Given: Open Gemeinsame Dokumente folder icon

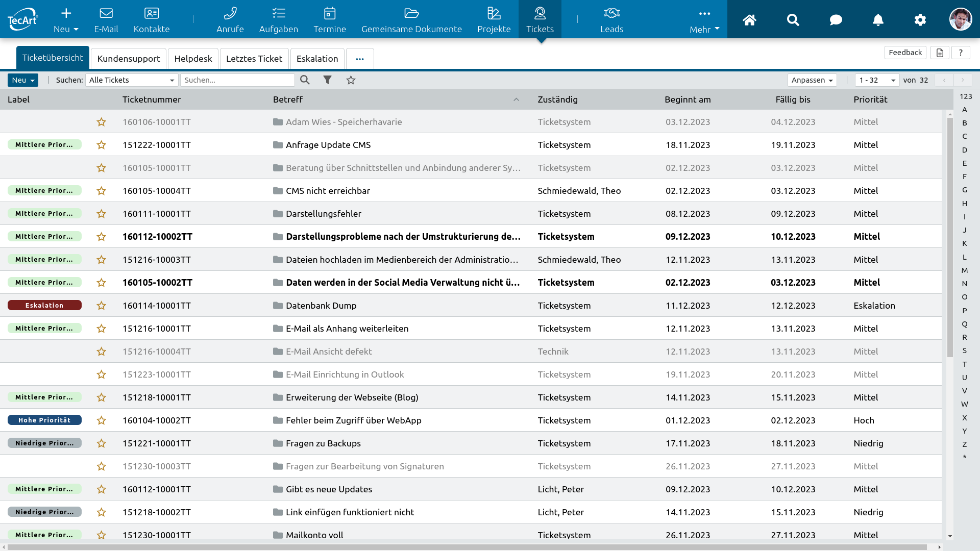Looking at the screenshot, I should [x=411, y=14].
